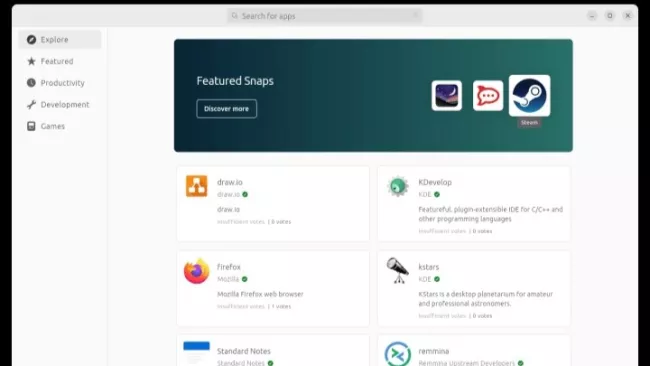Image resolution: width=650 pixels, height=366 pixels.
Task: Click the Featureful plugin-extensible IDE description
Action: click(490, 214)
